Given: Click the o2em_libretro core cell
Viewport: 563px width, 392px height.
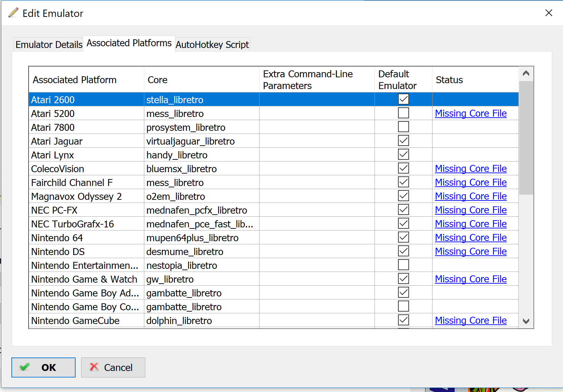Looking at the screenshot, I should [x=202, y=196].
